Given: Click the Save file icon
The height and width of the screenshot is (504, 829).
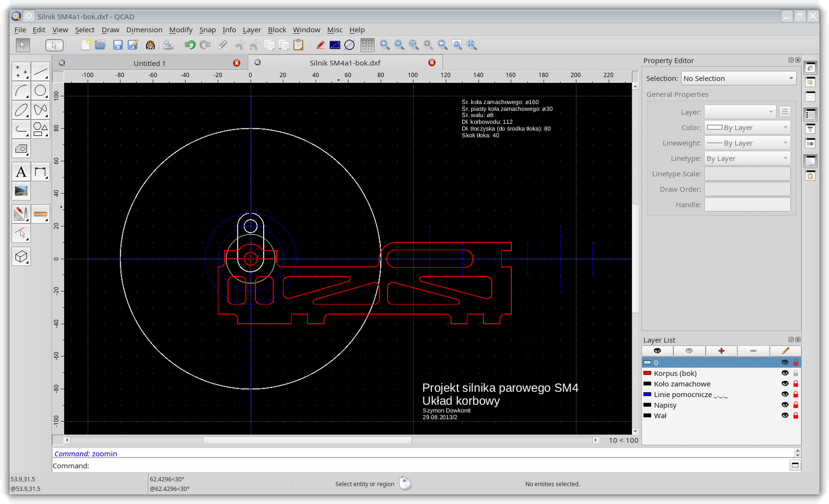Looking at the screenshot, I should click(118, 45).
